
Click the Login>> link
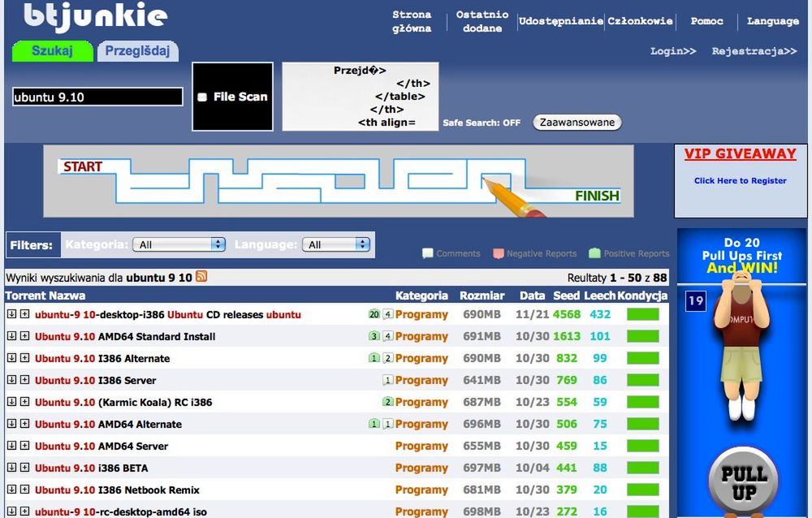(673, 51)
